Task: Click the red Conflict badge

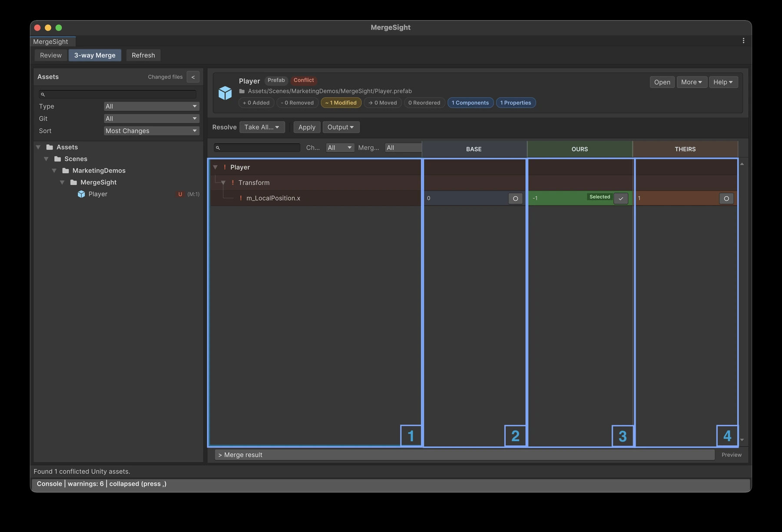Action: click(x=304, y=80)
